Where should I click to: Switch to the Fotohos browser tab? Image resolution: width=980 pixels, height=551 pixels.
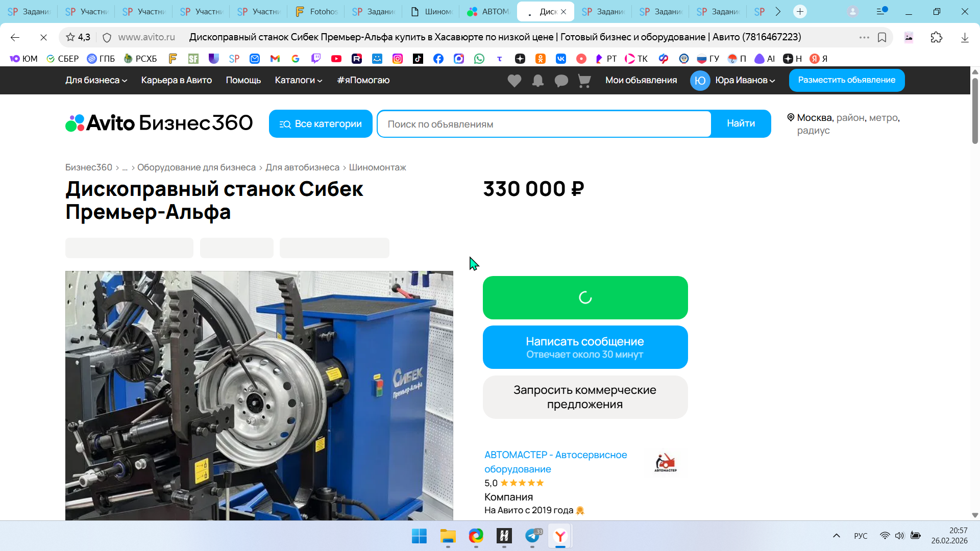click(316, 11)
